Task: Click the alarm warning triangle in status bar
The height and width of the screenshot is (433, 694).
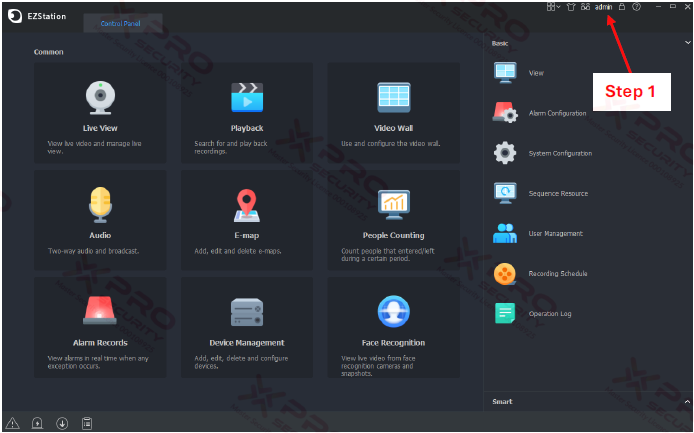Action: pyautogui.click(x=12, y=423)
